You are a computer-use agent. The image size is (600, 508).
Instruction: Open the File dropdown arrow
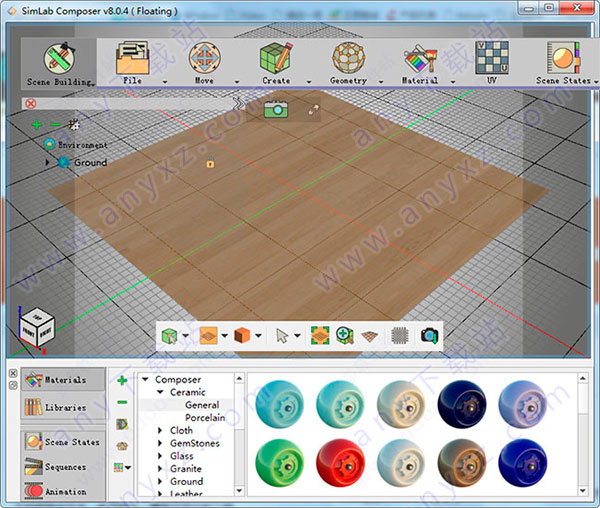coord(165,82)
